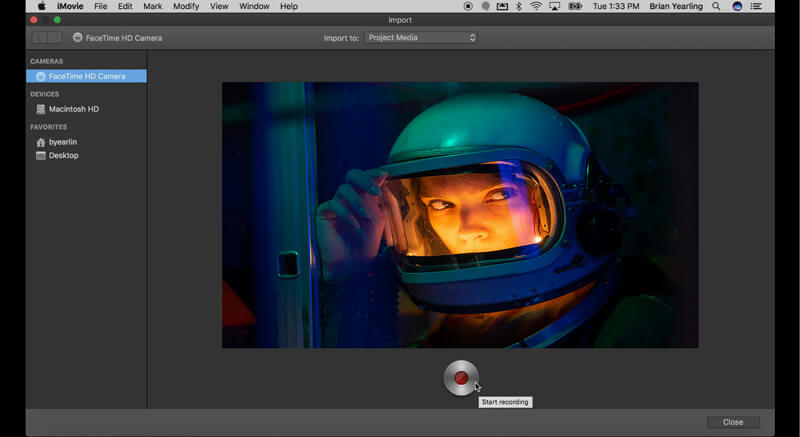Image resolution: width=800 pixels, height=437 pixels.
Task: Select FaceTime HD Camera in sidebar
Action: tap(86, 76)
